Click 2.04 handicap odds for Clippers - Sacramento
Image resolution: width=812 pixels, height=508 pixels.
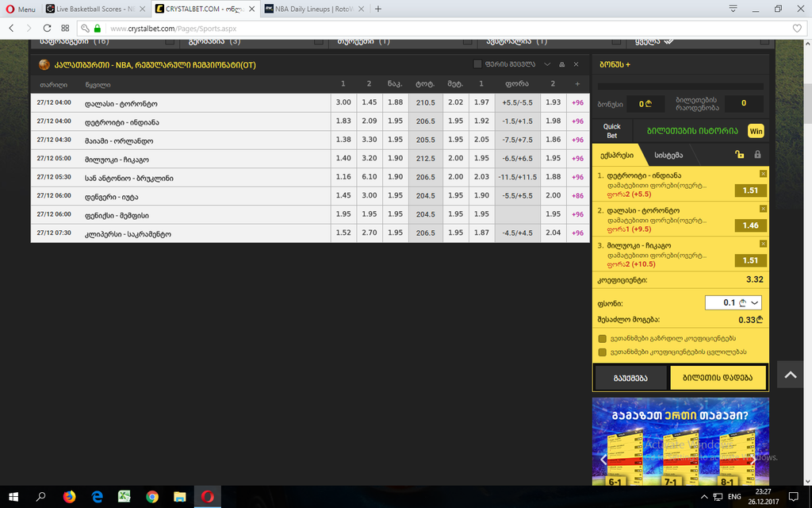[553, 233]
